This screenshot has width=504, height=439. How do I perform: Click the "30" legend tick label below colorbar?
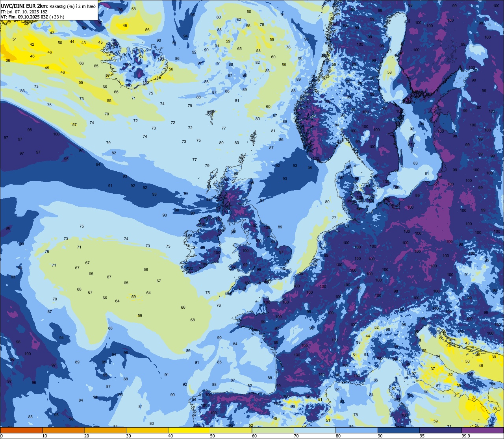(128, 436)
